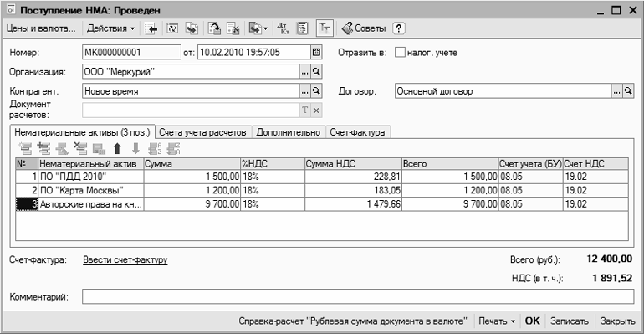Expand the Печать dropdown
The width and height of the screenshot is (644, 334).
pyautogui.click(x=497, y=321)
